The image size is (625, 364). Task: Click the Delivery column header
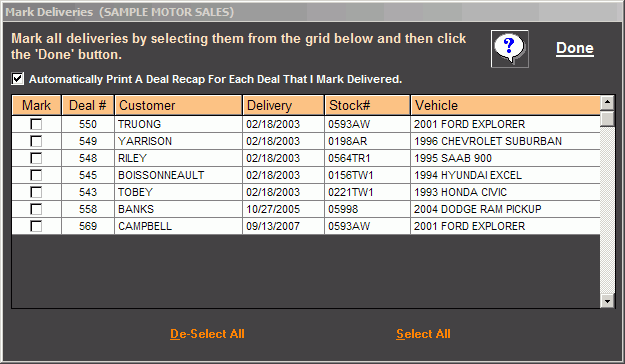tap(283, 105)
